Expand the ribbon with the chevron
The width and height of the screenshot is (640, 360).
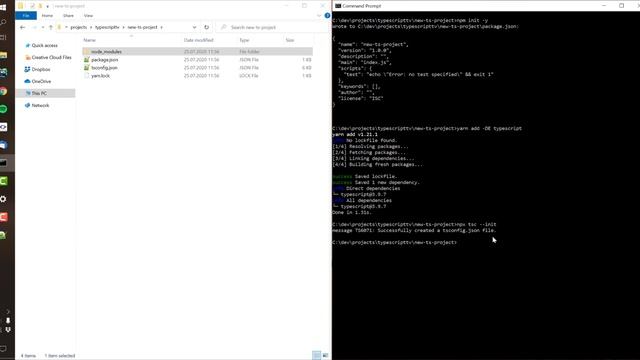point(319,16)
